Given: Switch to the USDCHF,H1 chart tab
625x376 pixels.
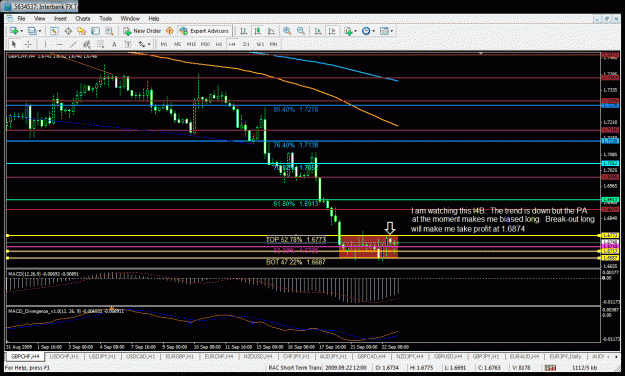Looking at the screenshot, I should coord(64,356).
